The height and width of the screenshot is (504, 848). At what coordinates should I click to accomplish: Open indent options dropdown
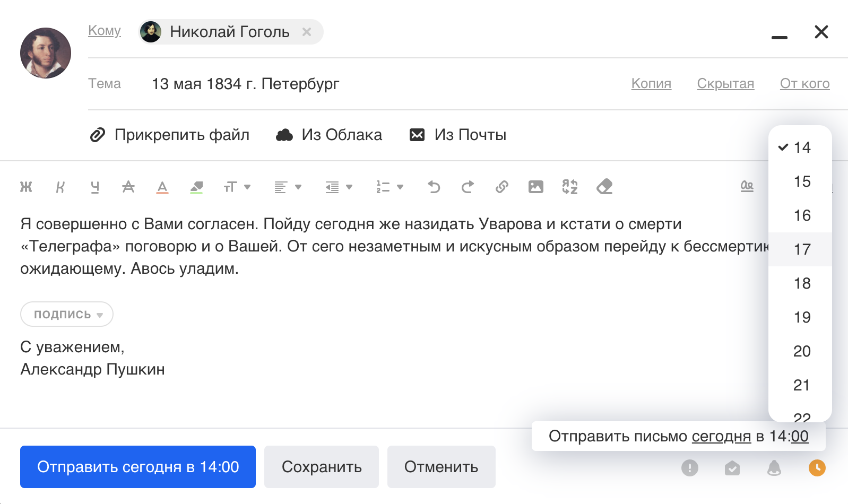click(x=339, y=187)
